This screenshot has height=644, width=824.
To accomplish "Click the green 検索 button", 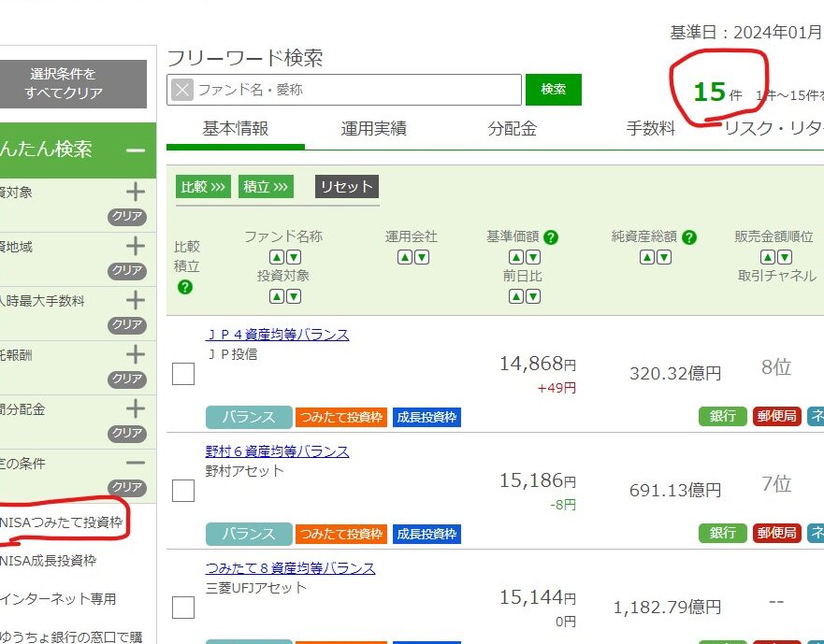I will [554, 90].
